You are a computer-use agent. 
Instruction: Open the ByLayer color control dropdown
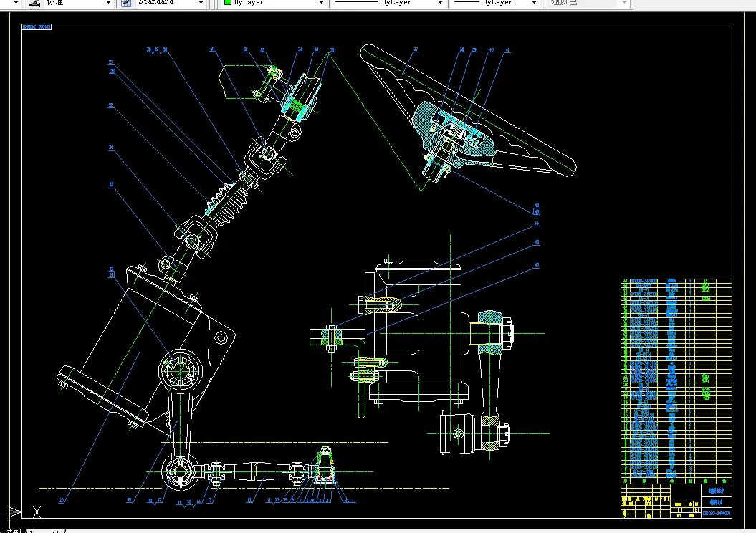click(321, 3)
